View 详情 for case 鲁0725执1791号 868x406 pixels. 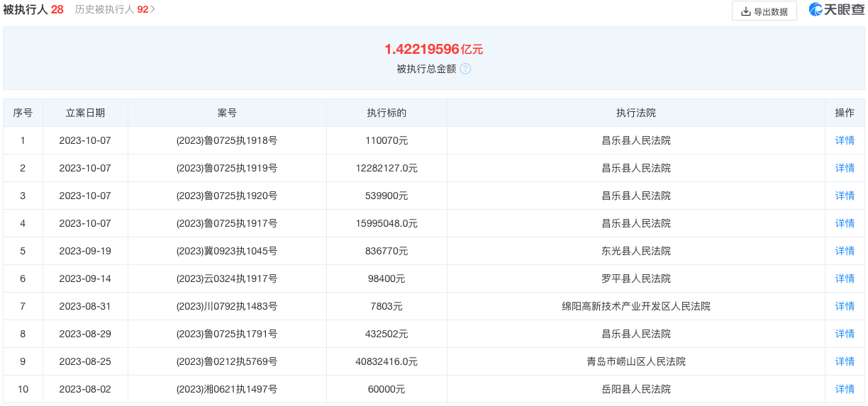pyautogui.click(x=845, y=334)
